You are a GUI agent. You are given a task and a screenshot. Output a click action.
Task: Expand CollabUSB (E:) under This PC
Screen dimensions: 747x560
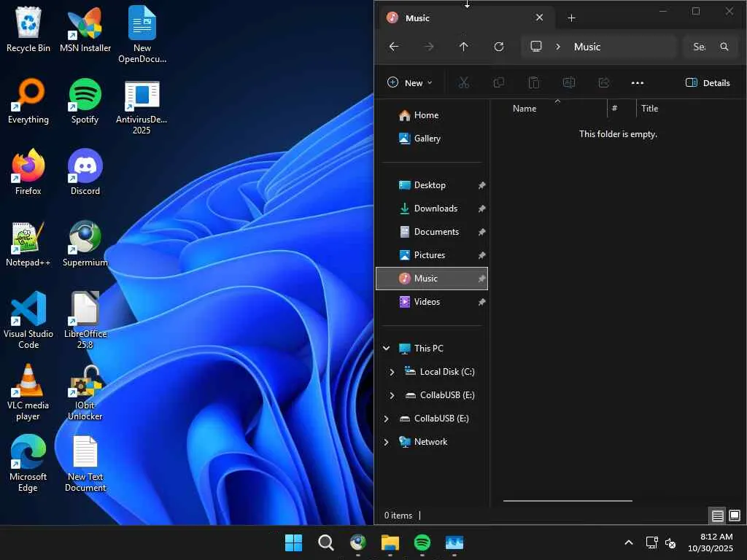[392, 395]
